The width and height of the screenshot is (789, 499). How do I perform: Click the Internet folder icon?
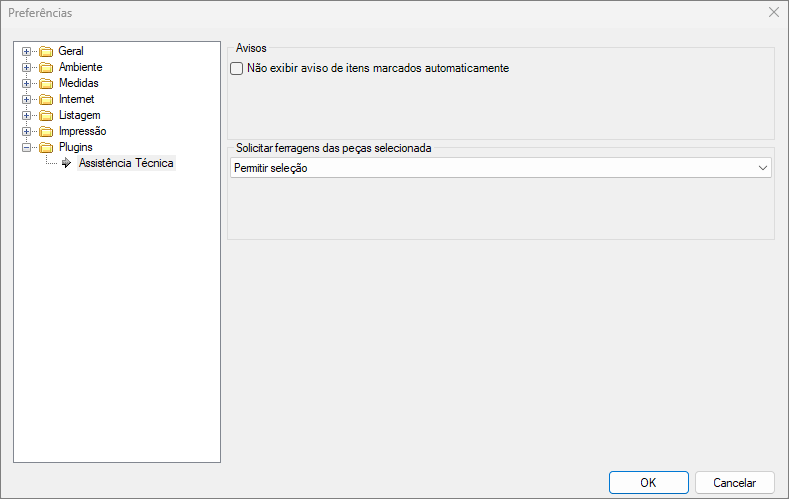46,99
